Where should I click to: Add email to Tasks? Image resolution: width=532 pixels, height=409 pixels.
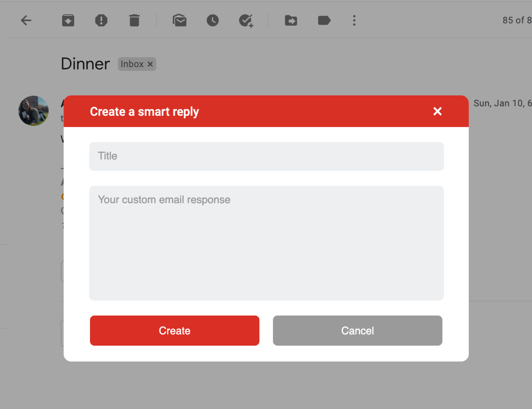pyautogui.click(x=246, y=21)
